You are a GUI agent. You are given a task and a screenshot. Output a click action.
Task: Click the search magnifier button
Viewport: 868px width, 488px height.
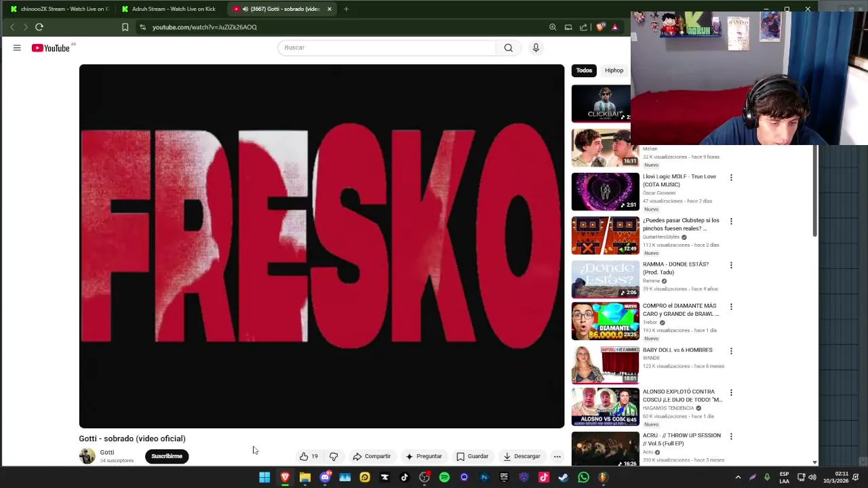[508, 47]
